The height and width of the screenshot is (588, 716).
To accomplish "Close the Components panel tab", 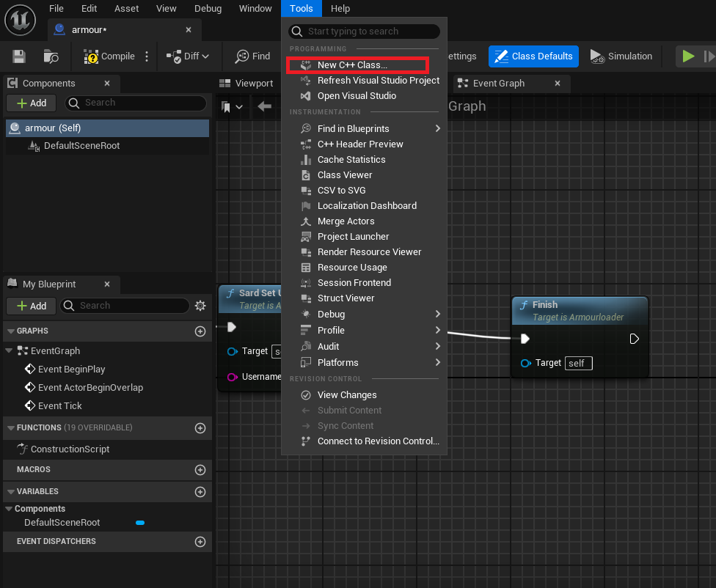I will (107, 84).
